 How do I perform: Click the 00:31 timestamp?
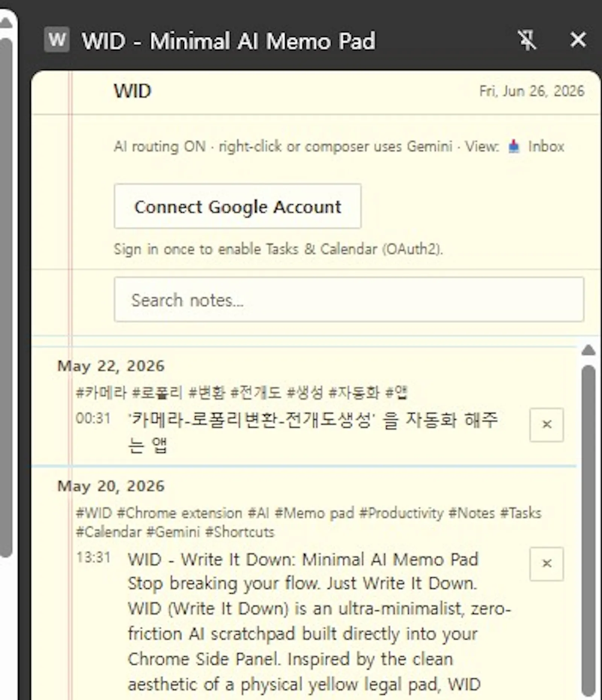click(93, 418)
